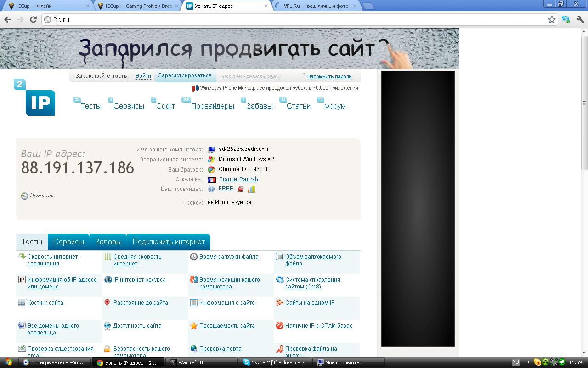This screenshot has width=588, height=368.
Task: Open 'Все домены одного владельца' link
Action: (53, 329)
